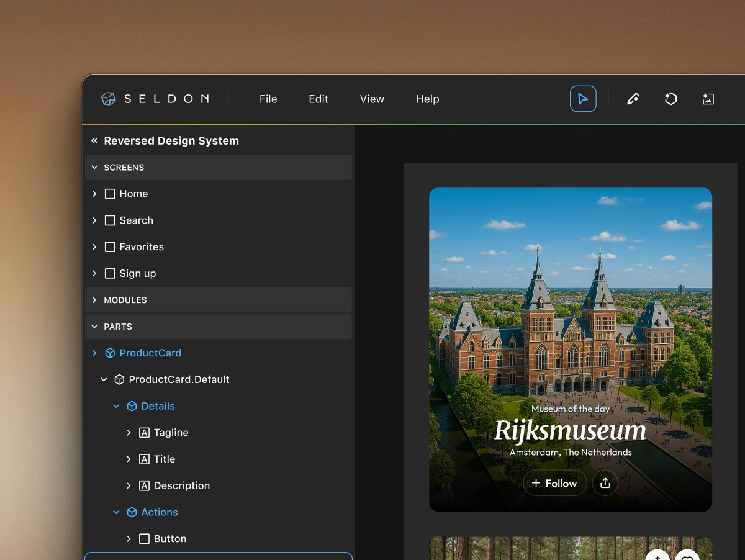The width and height of the screenshot is (745, 560).
Task: Expand the ProductCard chevron
Action: [x=94, y=353]
